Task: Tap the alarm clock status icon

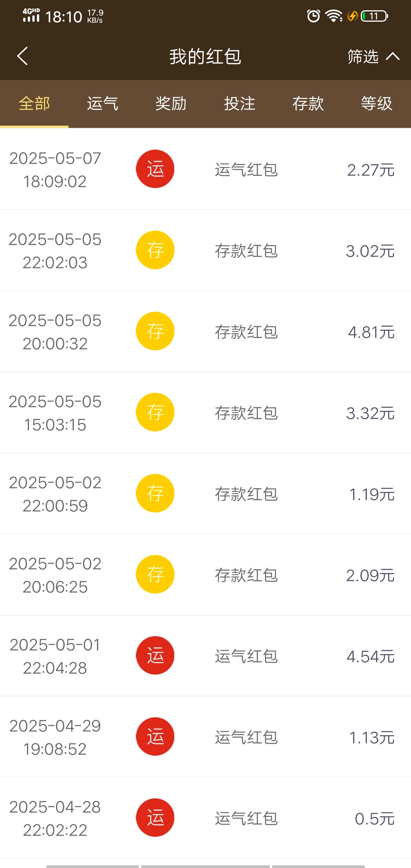Action: 314,16
